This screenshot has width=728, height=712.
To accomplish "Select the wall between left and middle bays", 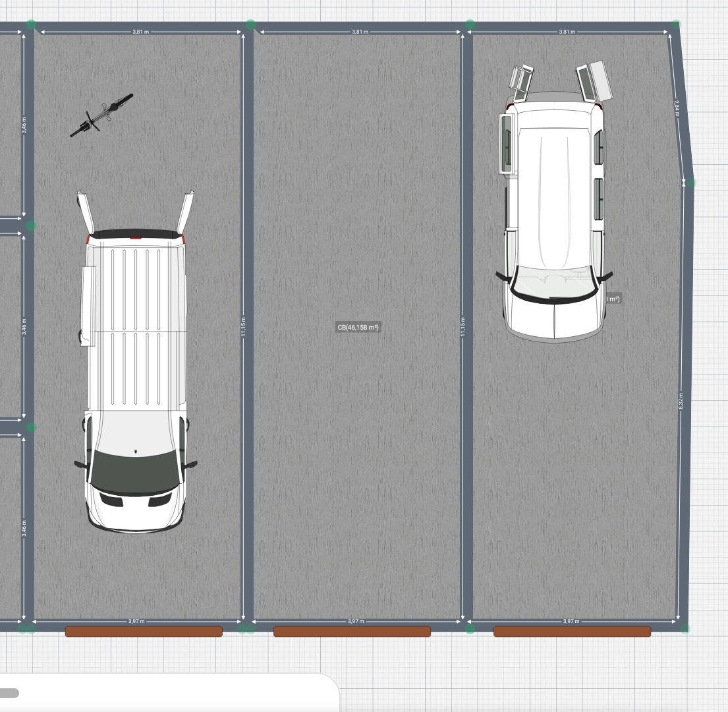I will pyautogui.click(x=248, y=461).
